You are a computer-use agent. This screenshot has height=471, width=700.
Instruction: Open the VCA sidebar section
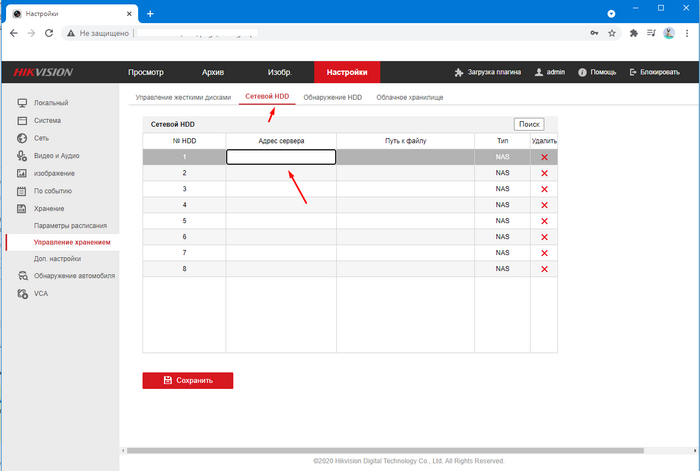(x=32, y=294)
